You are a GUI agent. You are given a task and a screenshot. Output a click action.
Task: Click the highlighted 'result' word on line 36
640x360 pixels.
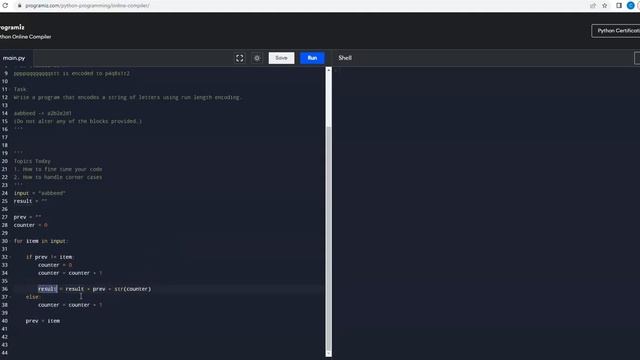tap(48, 289)
